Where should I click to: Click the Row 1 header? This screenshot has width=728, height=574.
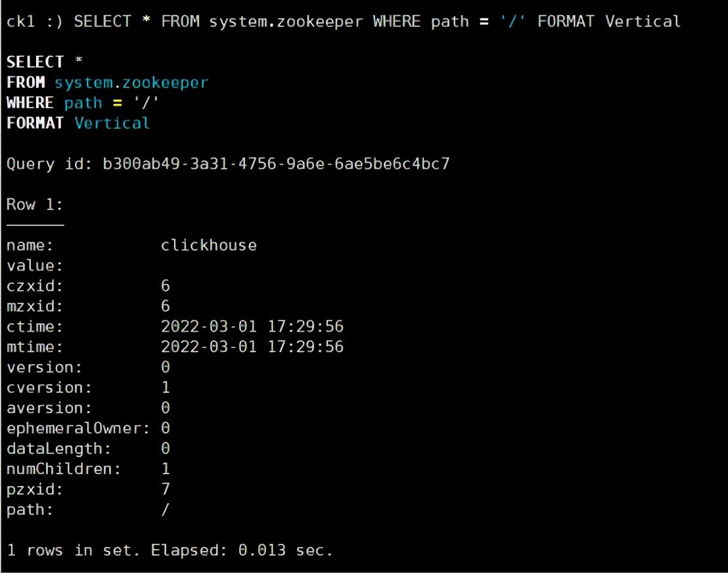[35, 205]
